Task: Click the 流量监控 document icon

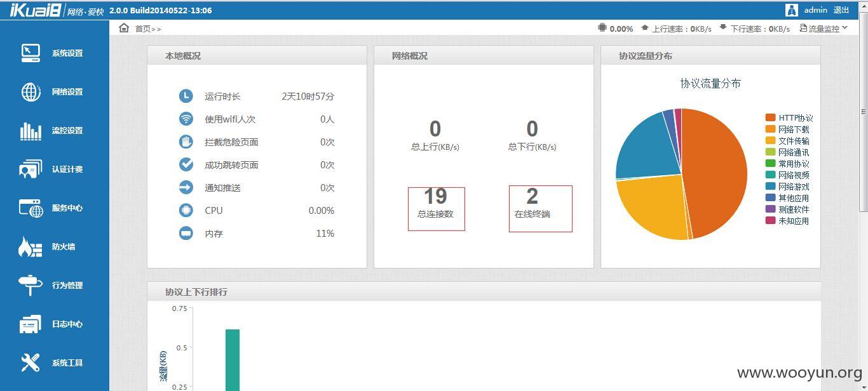Action: [803, 28]
